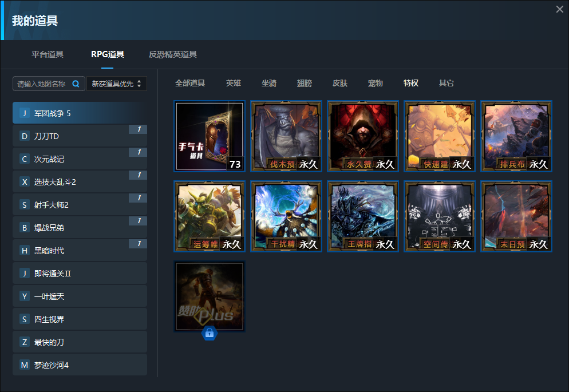This screenshot has height=392, width=569.
Task: Select the 即将通关II map entry
Action: pos(80,273)
